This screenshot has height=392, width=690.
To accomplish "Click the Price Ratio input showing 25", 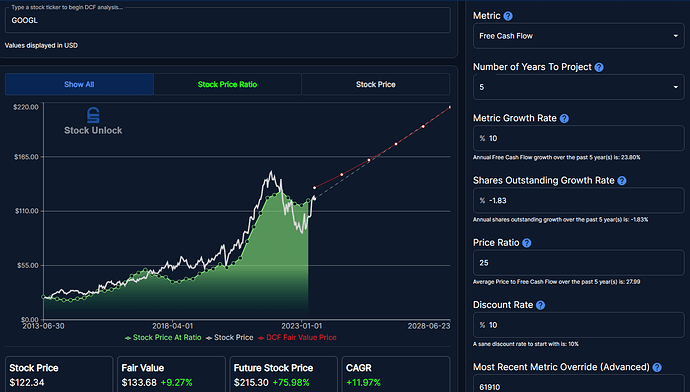I will click(579, 263).
